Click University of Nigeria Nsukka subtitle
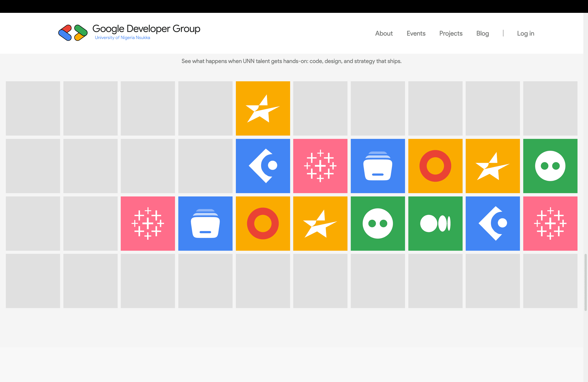 pyautogui.click(x=122, y=38)
